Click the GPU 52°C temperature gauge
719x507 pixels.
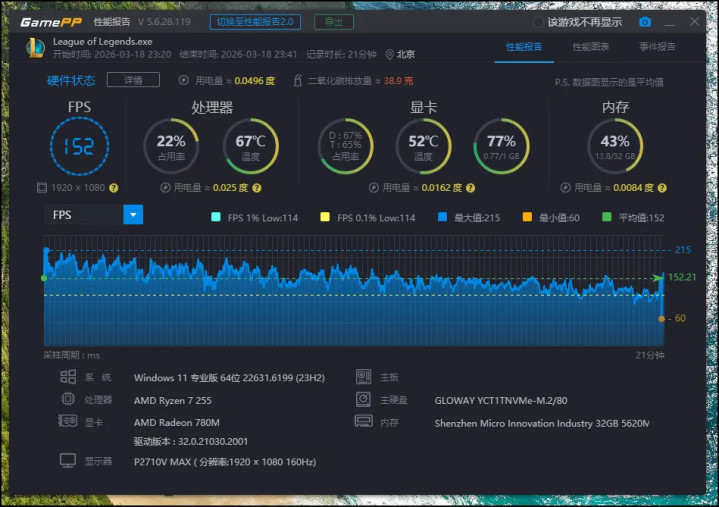click(x=423, y=146)
